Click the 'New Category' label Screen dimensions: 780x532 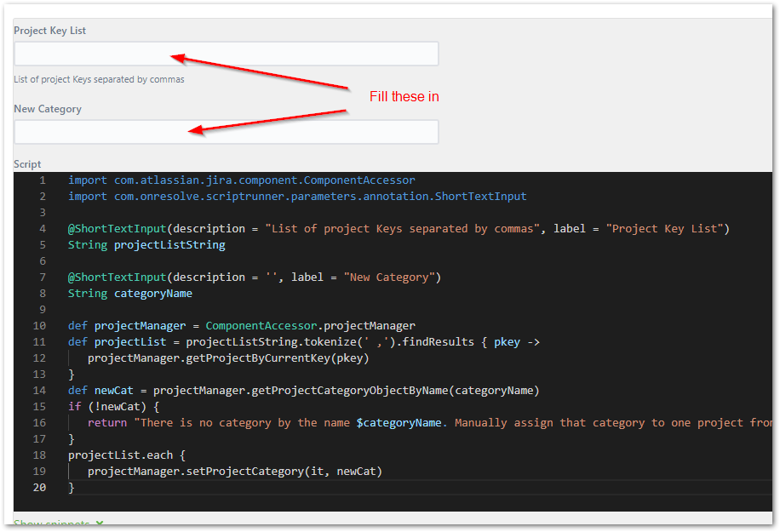pyautogui.click(x=48, y=109)
